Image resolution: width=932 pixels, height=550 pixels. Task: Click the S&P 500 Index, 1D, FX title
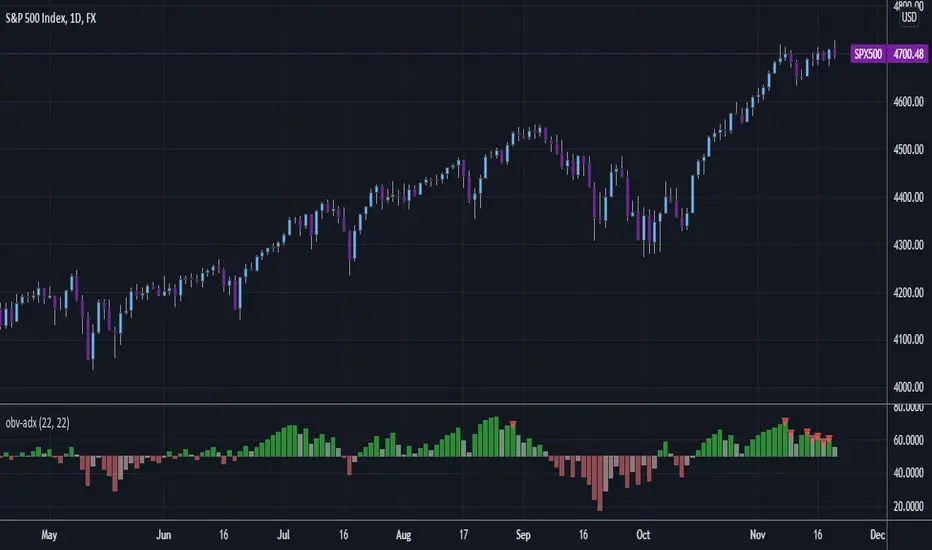(x=51, y=18)
